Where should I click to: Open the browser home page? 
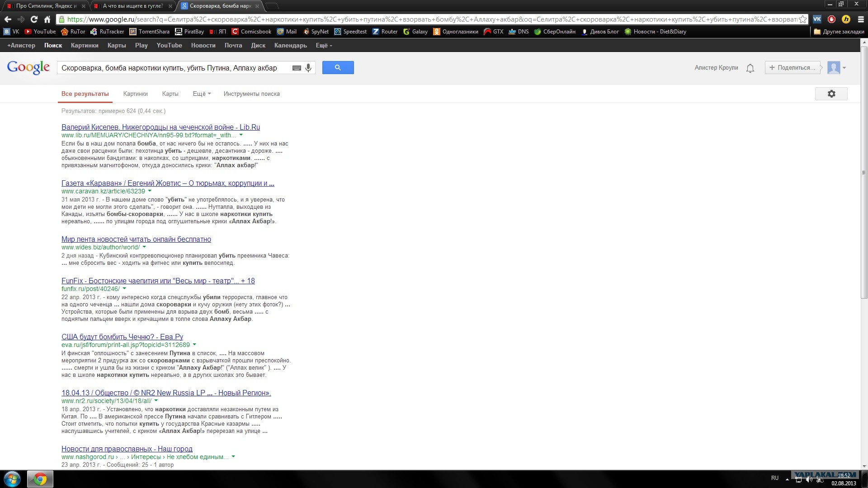point(47,19)
